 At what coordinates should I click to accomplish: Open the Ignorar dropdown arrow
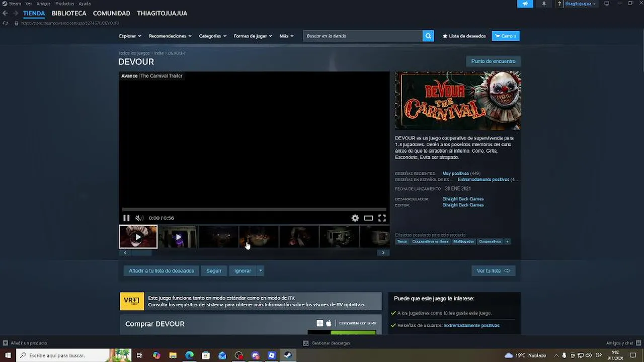[260, 271]
